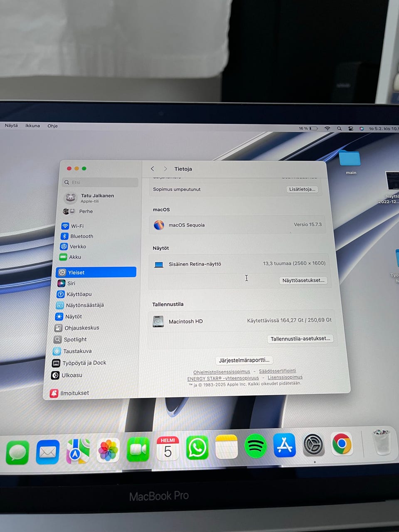This screenshot has width=399, height=532.
Task: Open screenshot file thumbnail on desktop
Action: pos(392,182)
